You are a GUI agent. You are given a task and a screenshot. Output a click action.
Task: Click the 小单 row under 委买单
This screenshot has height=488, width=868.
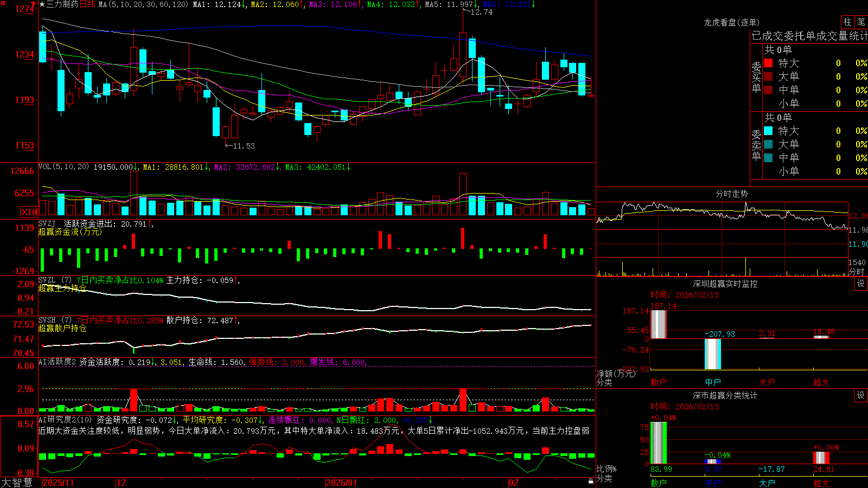(815, 104)
